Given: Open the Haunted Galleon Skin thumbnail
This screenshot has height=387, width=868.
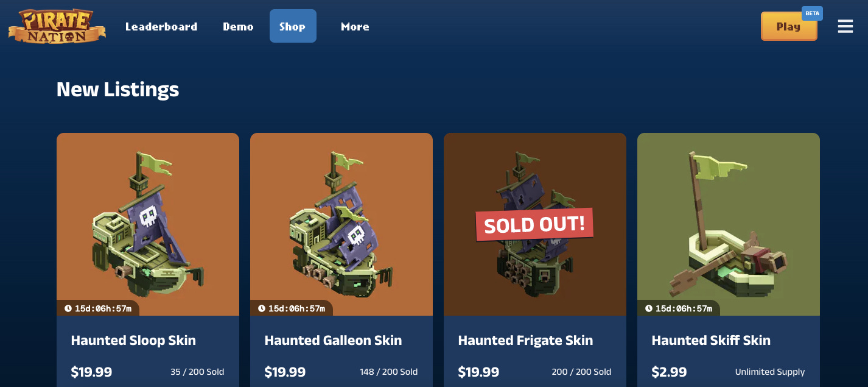Looking at the screenshot, I should point(341,224).
